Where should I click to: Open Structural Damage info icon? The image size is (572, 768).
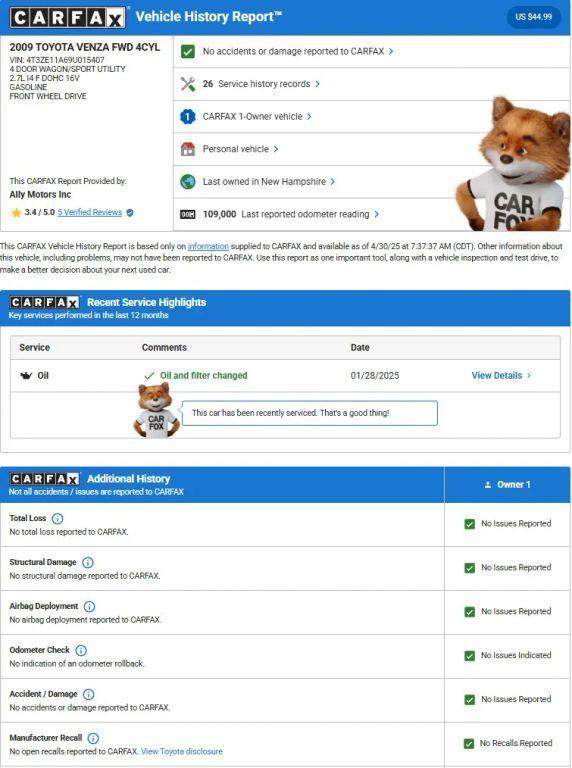[x=88, y=562]
